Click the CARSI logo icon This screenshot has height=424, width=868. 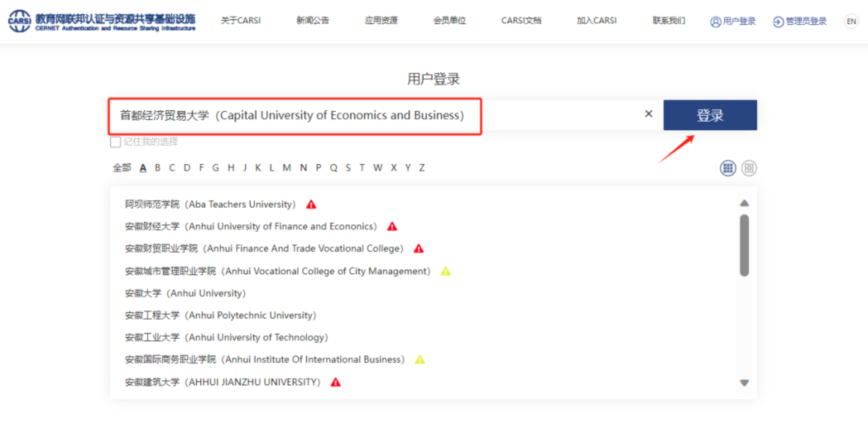click(x=19, y=21)
